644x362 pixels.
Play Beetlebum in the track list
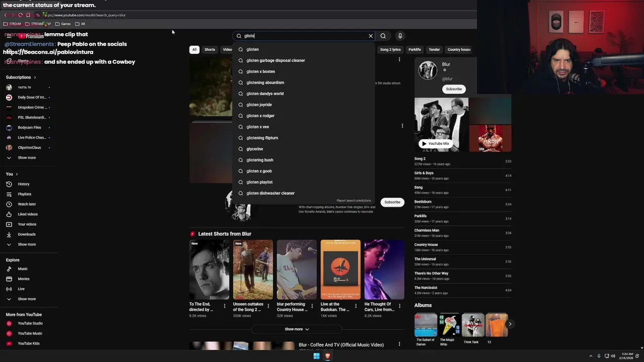(x=462, y=204)
